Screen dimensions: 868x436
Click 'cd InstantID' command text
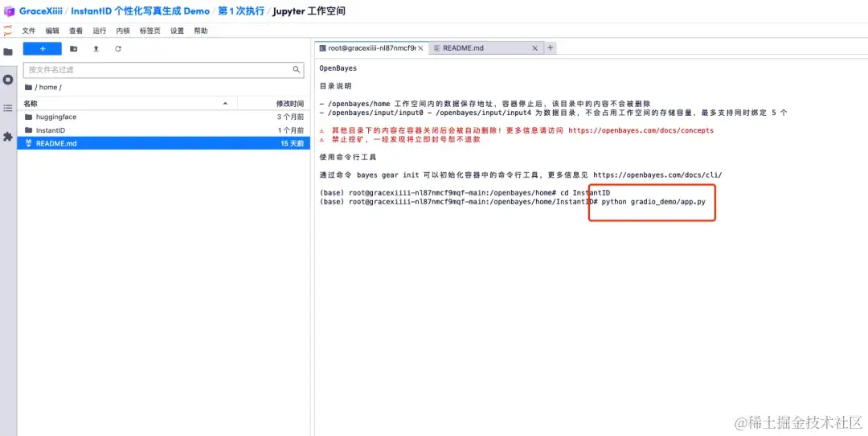click(584, 192)
